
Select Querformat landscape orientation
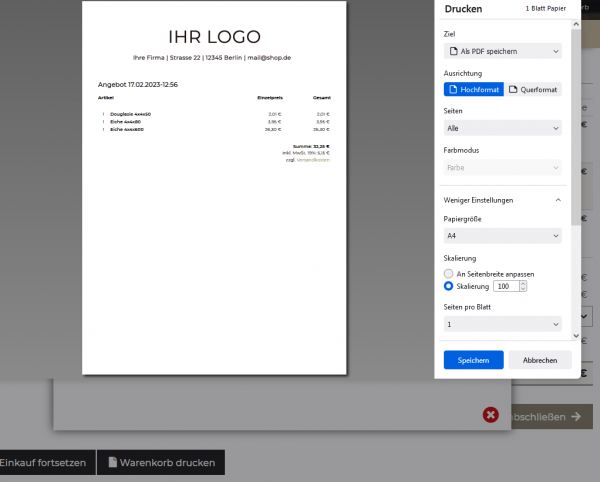[x=533, y=90]
